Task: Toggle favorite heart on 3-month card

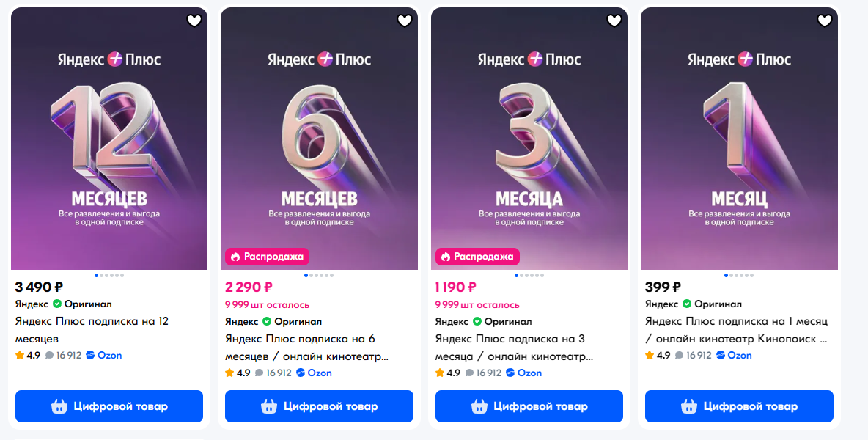Action: point(614,21)
